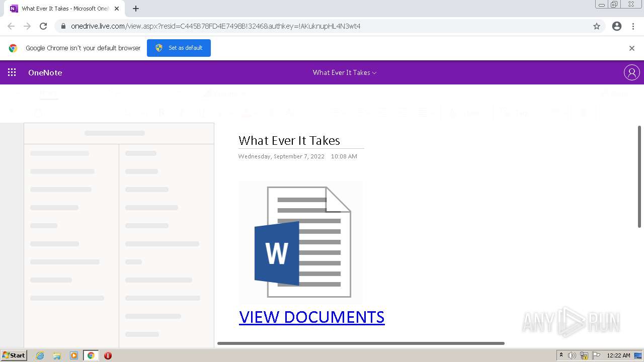Show hidden system tray icons

coord(561,355)
